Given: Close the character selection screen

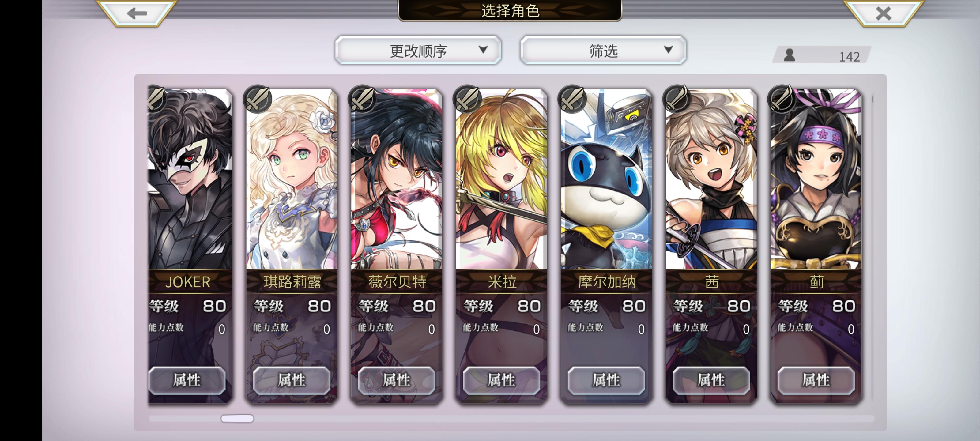Looking at the screenshot, I should 883,13.
